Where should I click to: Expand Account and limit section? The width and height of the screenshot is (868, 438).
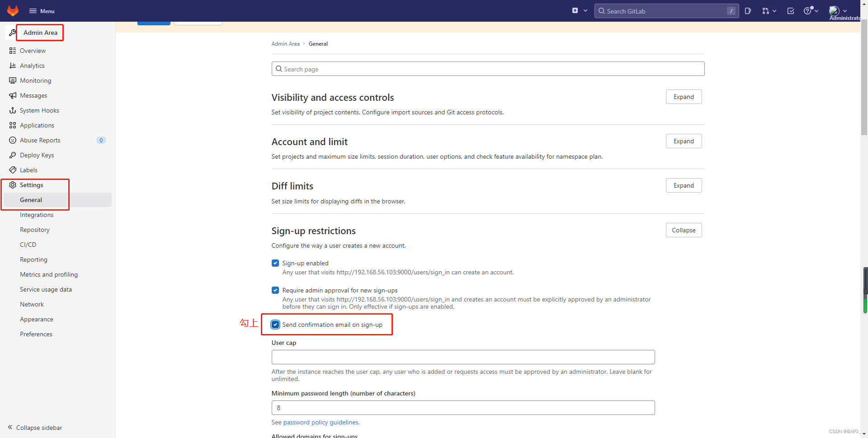click(684, 141)
